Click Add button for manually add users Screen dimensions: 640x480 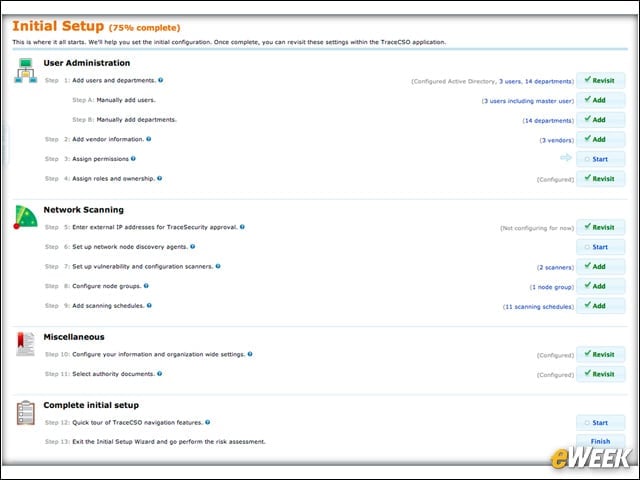point(600,100)
